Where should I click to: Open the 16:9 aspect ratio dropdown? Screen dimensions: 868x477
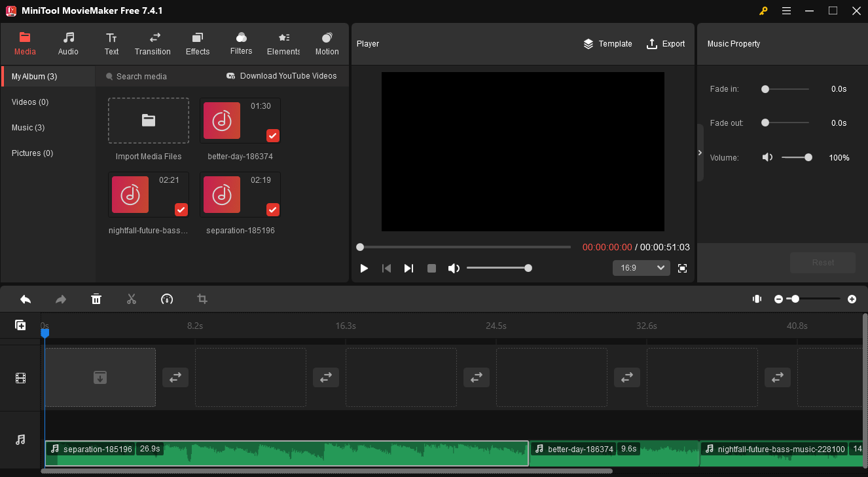pyautogui.click(x=641, y=268)
